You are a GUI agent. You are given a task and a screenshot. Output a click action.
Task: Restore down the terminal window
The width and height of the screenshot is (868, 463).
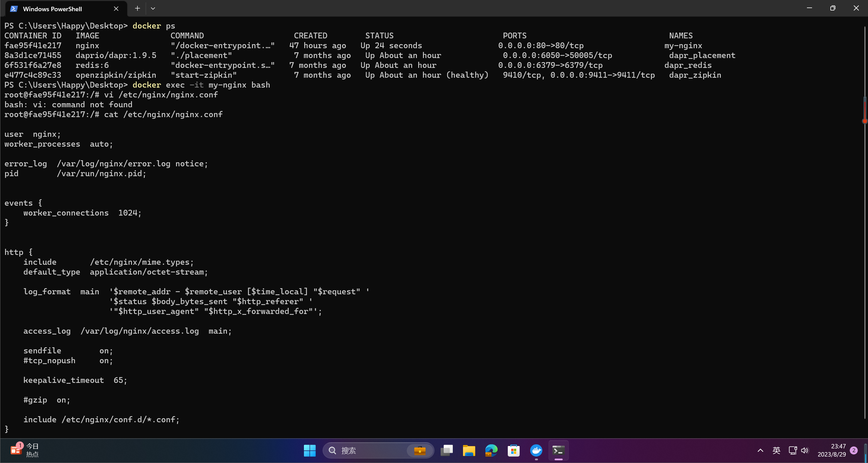(x=833, y=8)
